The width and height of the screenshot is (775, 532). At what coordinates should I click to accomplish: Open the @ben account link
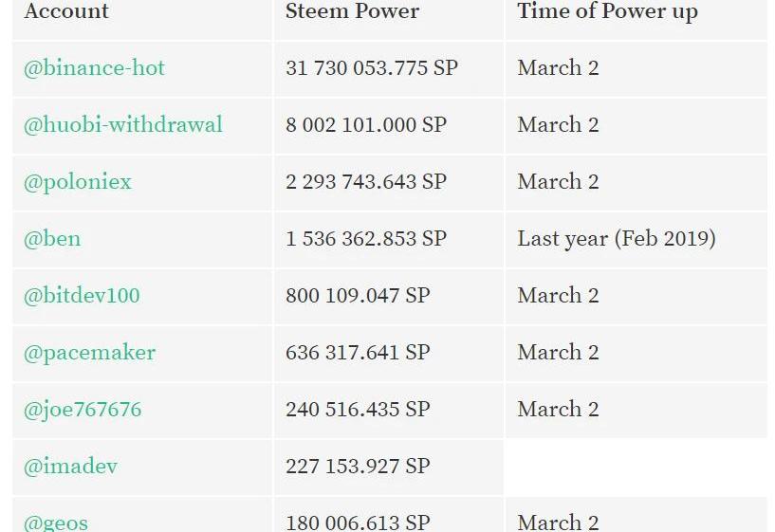52,239
